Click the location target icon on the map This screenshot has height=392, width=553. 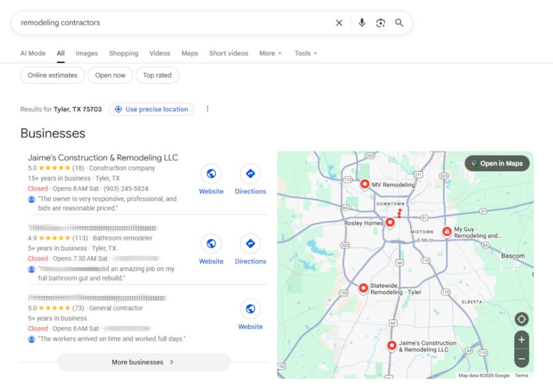pos(521,319)
